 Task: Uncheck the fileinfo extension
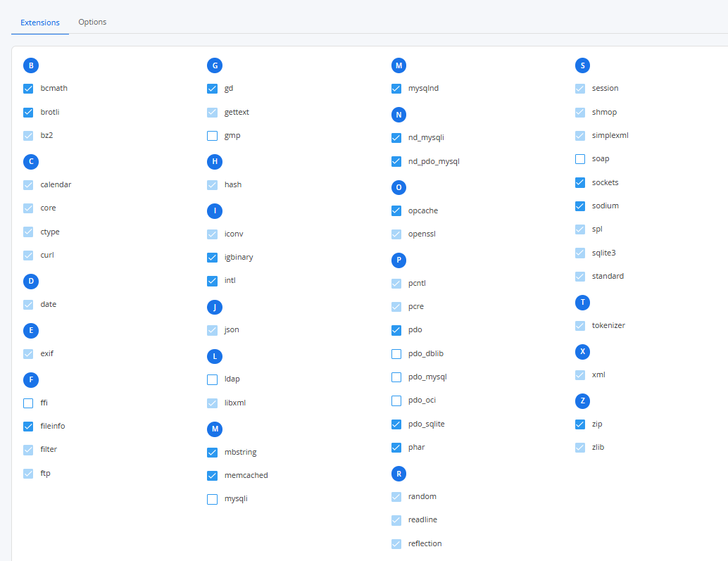28,427
